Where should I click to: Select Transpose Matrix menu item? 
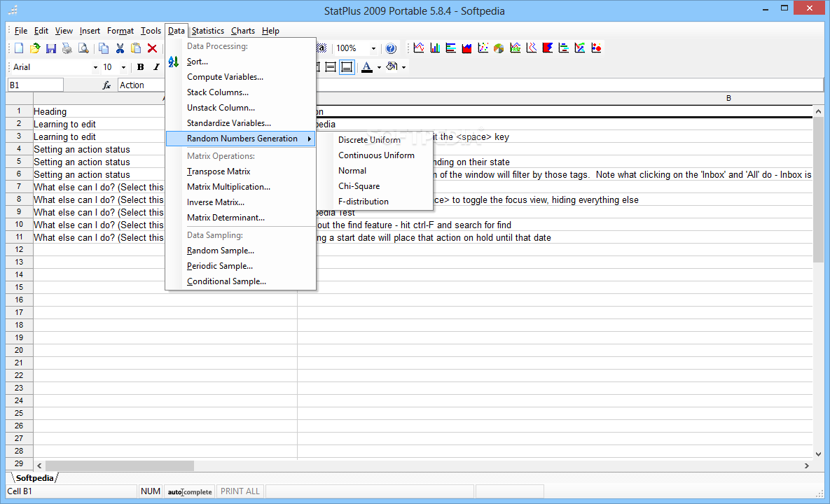pyautogui.click(x=241, y=171)
